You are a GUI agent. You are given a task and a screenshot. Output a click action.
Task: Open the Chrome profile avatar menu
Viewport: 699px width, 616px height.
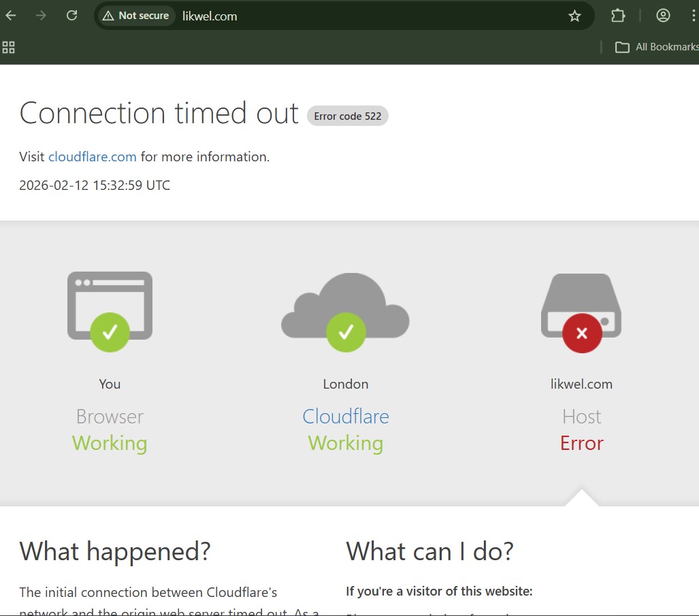[663, 16]
